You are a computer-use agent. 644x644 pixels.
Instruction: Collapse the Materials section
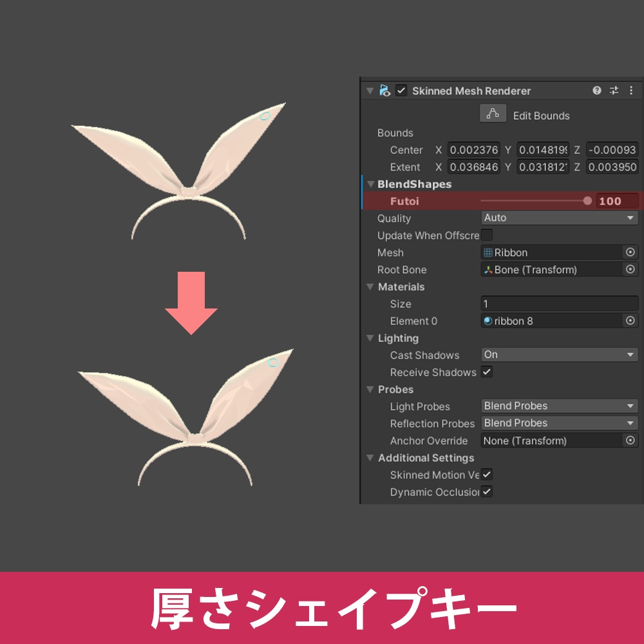click(x=371, y=287)
